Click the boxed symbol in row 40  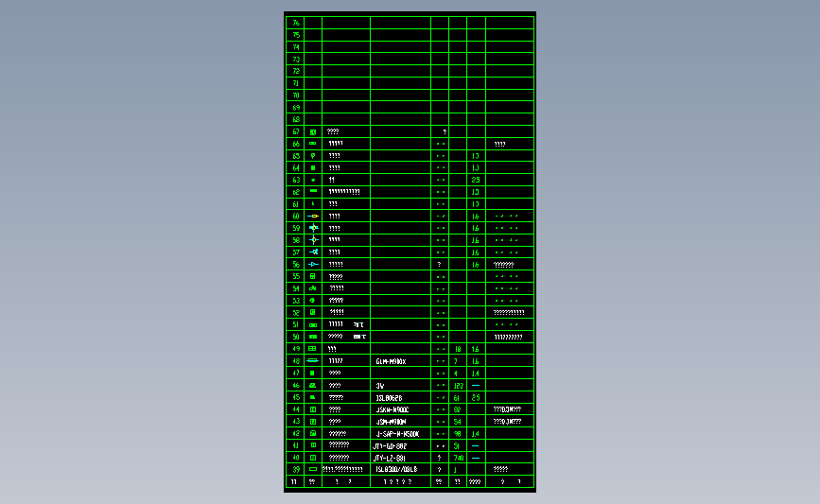[313, 458]
